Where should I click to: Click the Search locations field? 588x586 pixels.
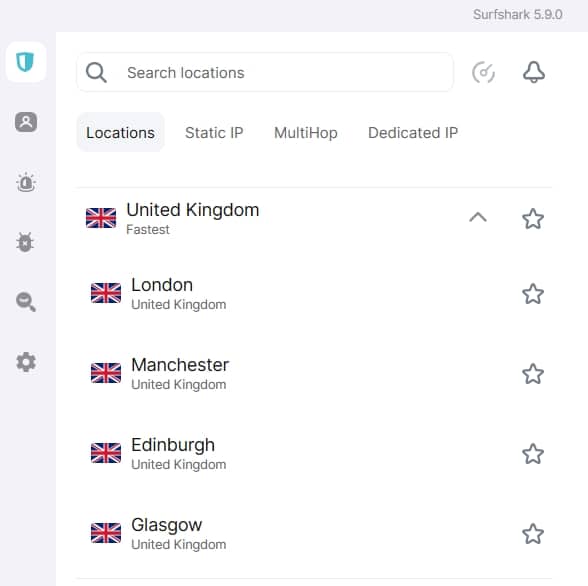(x=265, y=72)
